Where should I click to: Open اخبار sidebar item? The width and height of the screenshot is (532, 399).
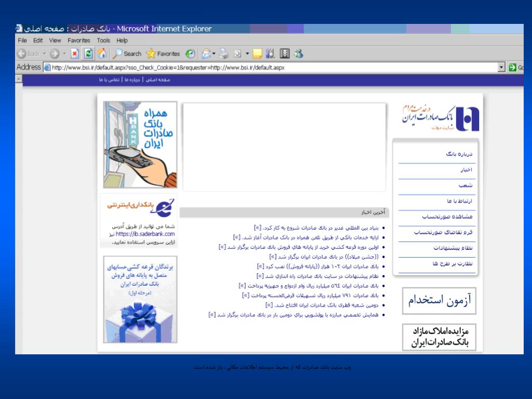coord(466,170)
